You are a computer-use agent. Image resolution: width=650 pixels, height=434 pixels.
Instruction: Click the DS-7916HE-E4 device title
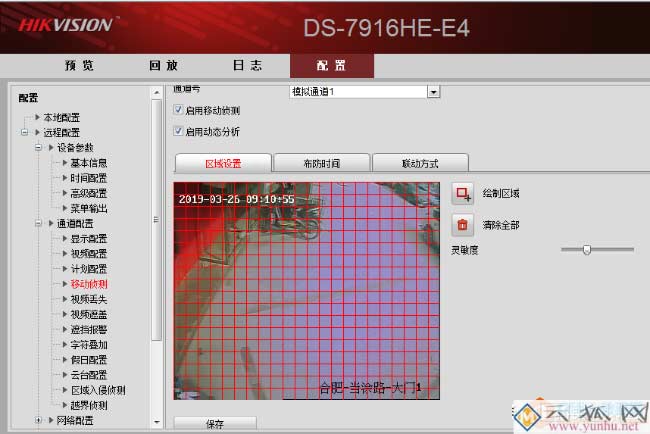pos(386,28)
